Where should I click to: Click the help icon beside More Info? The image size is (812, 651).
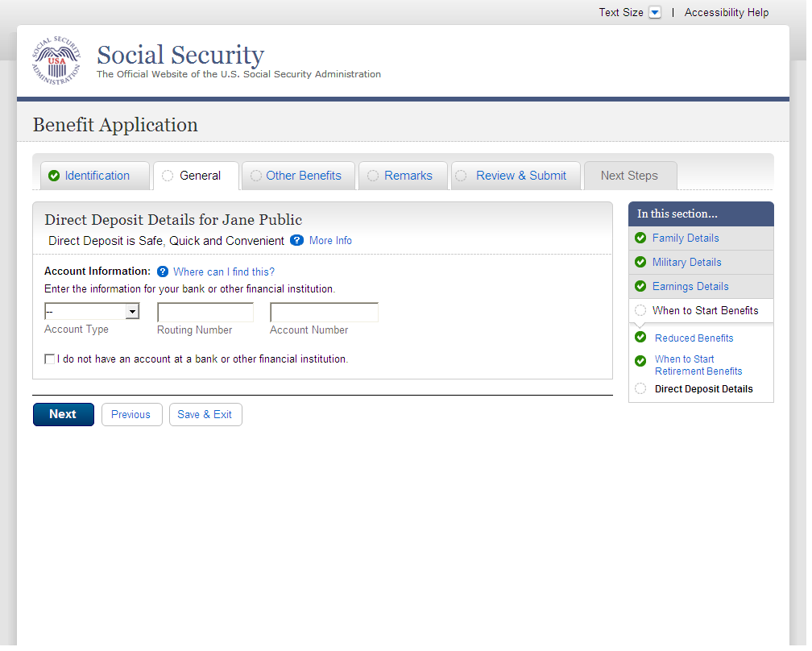coord(296,240)
